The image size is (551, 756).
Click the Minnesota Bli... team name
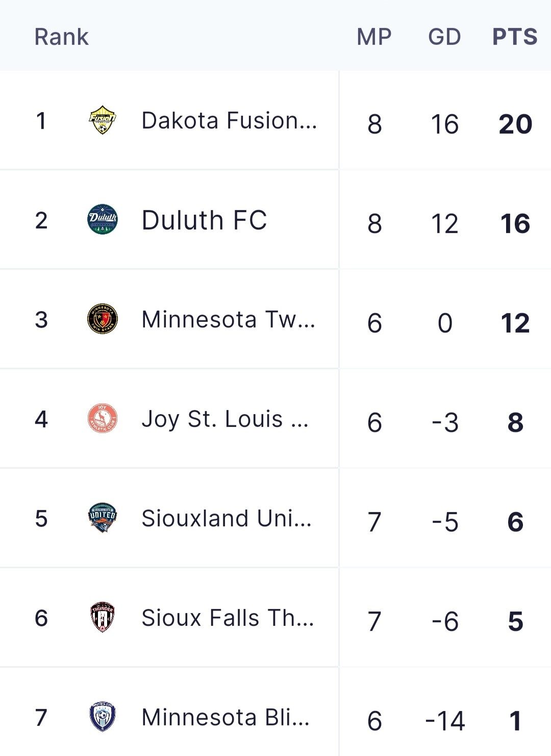pos(226,717)
